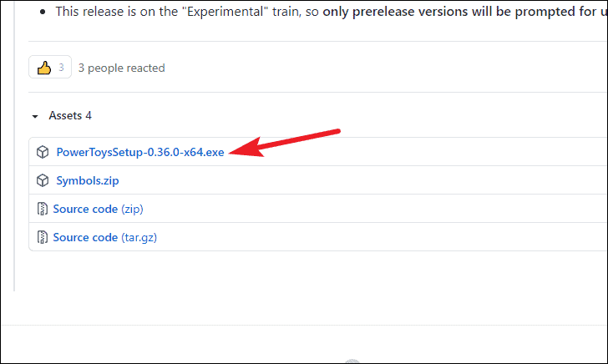Image resolution: width=608 pixels, height=364 pixels.
Task: Click the reaction count number 3
Action: (61, 68)
